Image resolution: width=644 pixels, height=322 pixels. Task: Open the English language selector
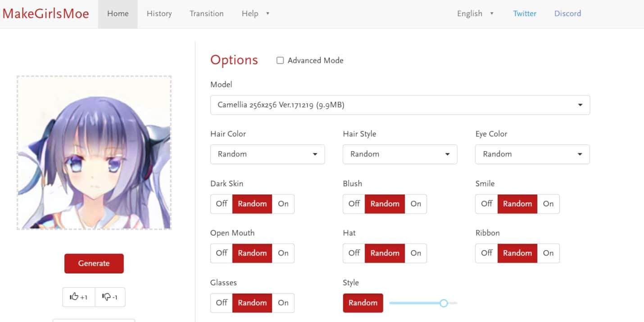coord(476,14)
